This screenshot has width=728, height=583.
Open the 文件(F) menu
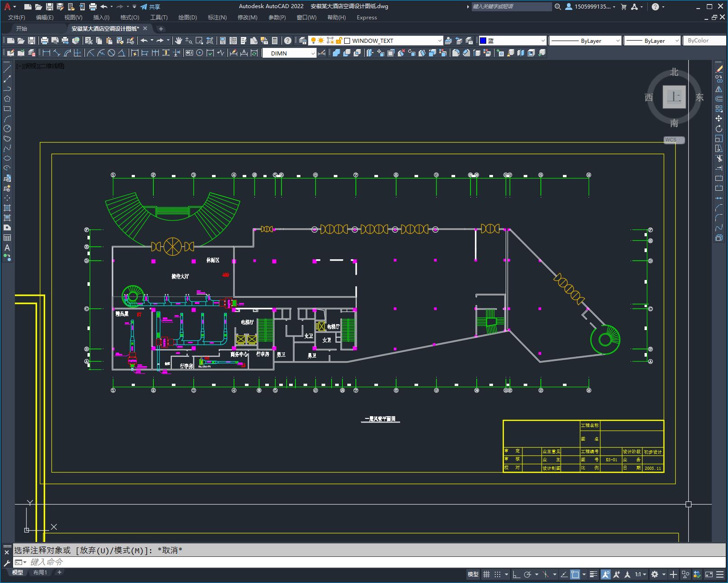click(17, 18)
